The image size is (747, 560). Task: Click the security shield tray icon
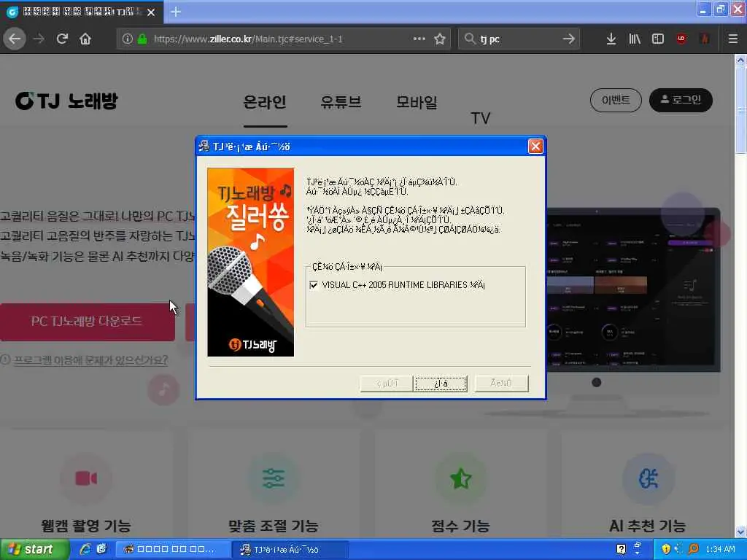click(x=666, y=549)
